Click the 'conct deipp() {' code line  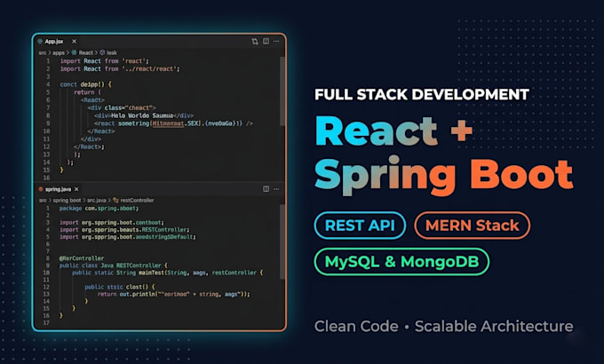85,84
